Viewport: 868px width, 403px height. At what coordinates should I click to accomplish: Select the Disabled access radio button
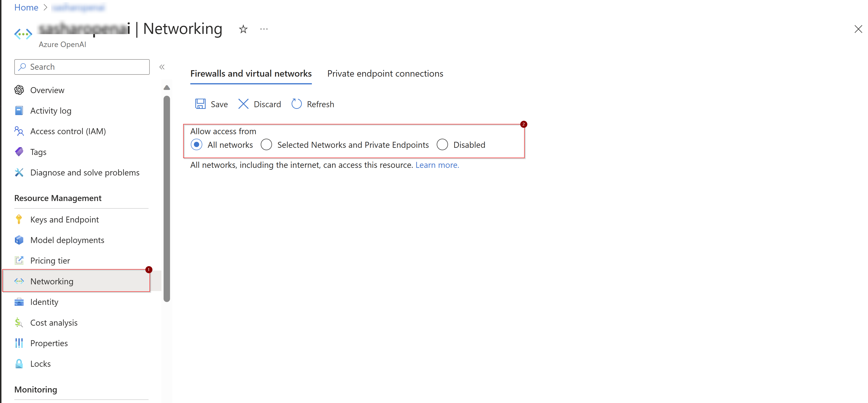442,144
